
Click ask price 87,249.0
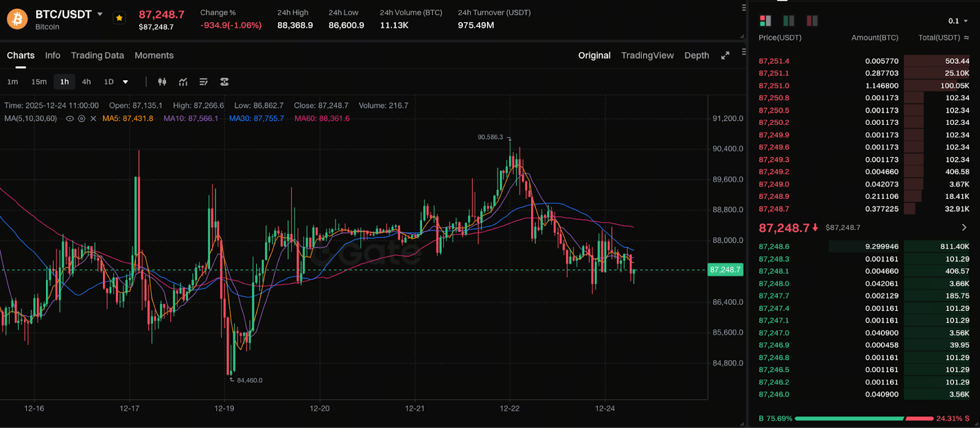[x=774, y=184]
